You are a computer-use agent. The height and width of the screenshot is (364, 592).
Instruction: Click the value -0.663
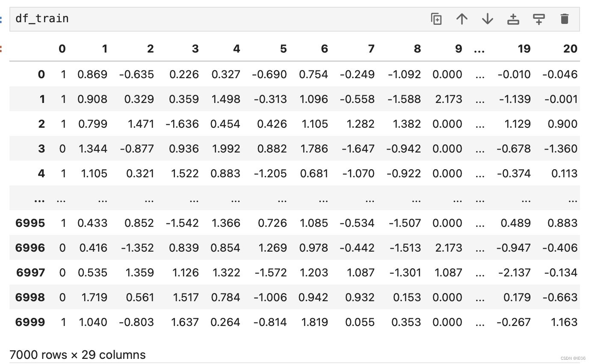560,297
